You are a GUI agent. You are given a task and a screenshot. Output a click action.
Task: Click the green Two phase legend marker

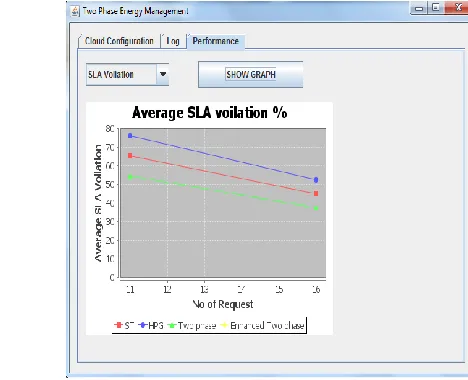click(172, 325)
